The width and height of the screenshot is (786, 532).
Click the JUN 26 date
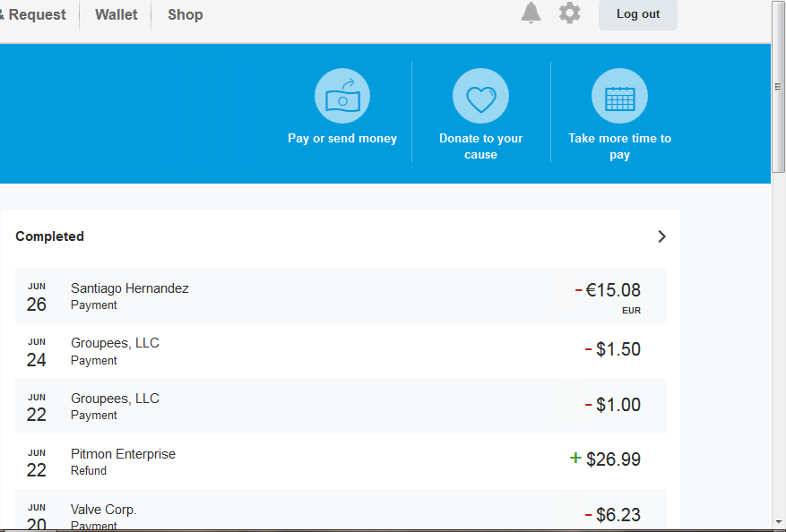pos(37,297)
